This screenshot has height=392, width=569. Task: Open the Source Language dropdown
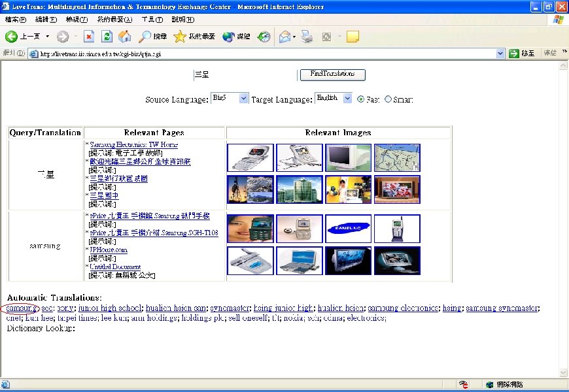tap(243, 98)
